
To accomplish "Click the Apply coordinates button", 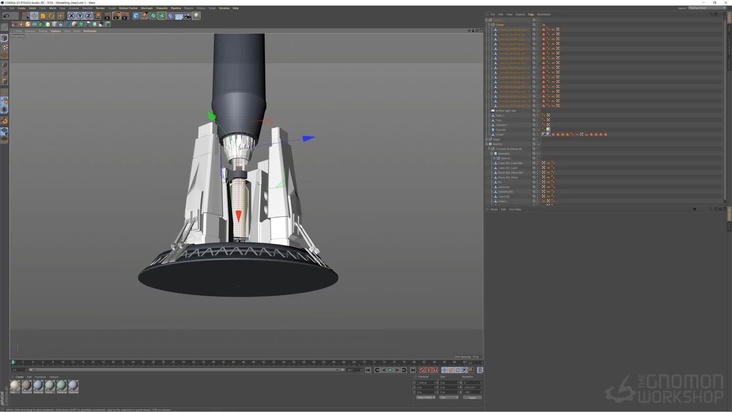I will pyautogui.click(x=473, y=398).
